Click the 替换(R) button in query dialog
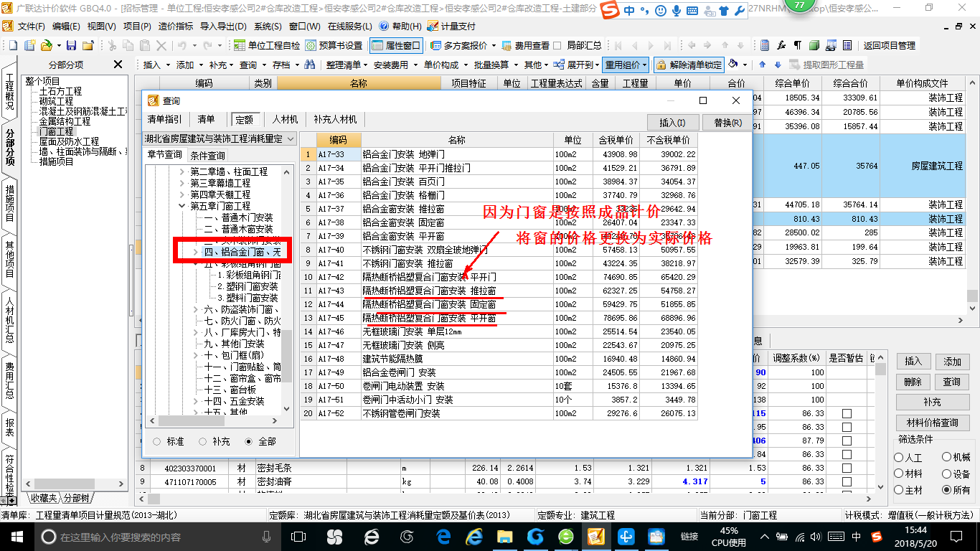The height and width of the screenshot is (551, 980). click(728, 123)
